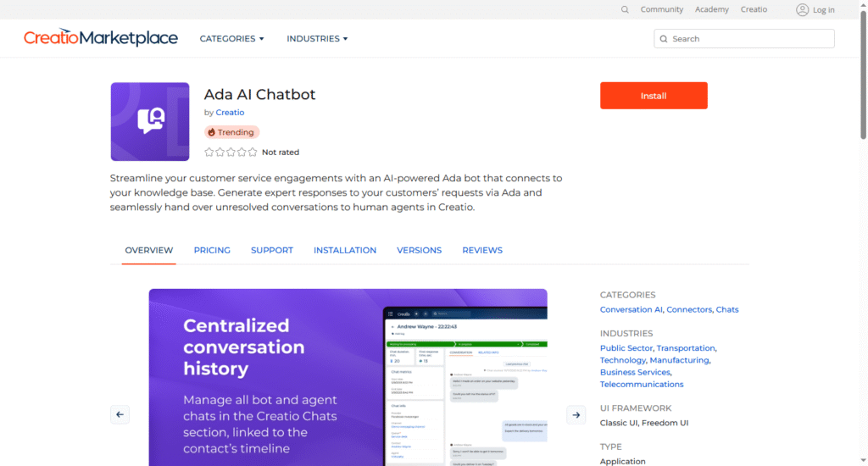This screenshot has height=466, width=868.
Task: Click the Ada AI Chatbot purple app icon
Action: [x=150, y=122]
